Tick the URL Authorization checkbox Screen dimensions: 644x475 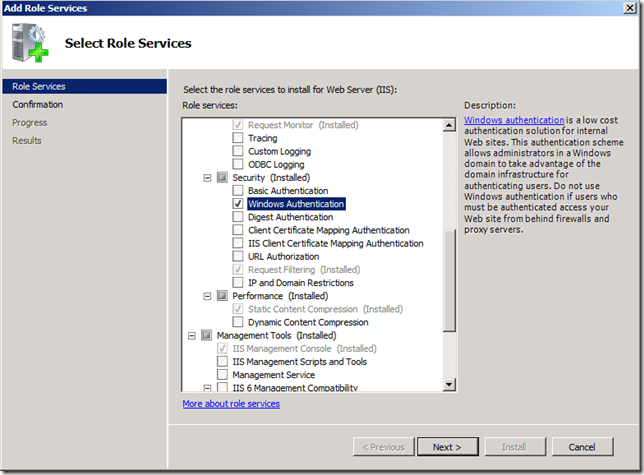point(238,257)
